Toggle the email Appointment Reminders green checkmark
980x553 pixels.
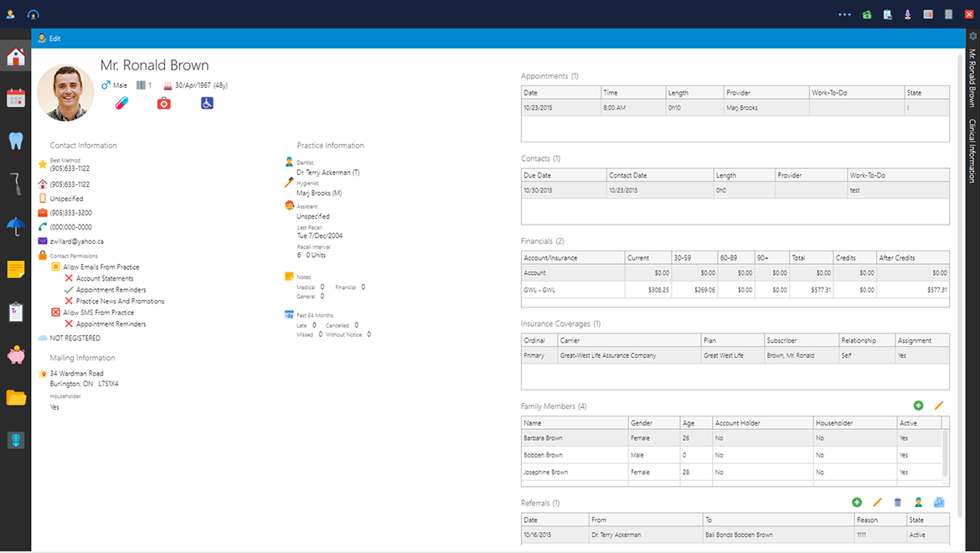pyautogui.click(x=69, y=290)
